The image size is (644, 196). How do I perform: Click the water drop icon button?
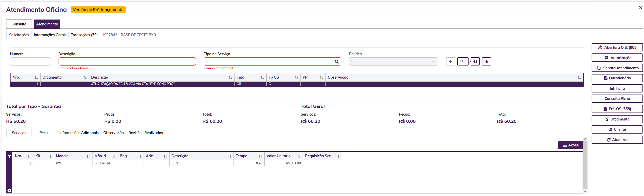(x=486, y=61)
